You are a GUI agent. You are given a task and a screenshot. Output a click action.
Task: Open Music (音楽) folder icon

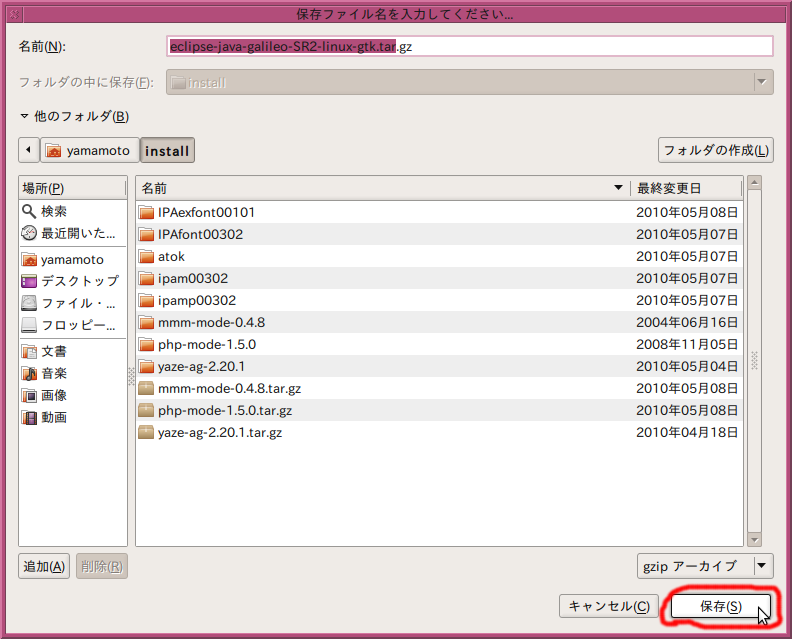click(29, 373)
